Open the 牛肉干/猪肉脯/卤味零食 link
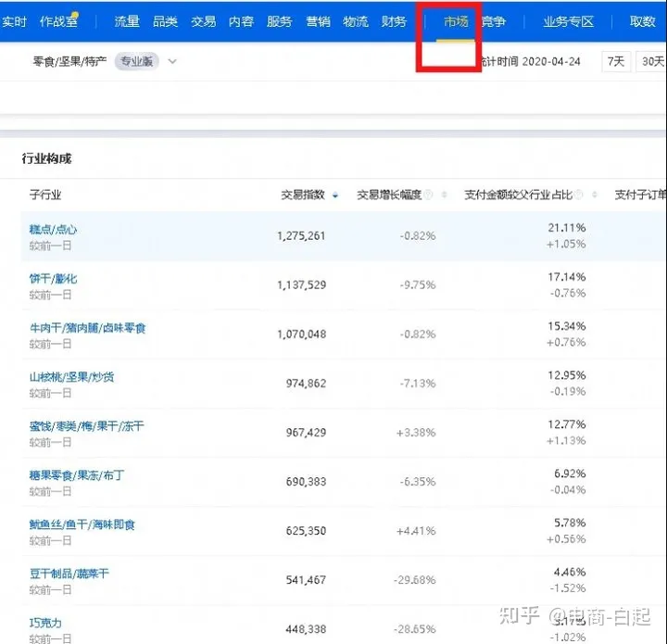 [88, 327]
